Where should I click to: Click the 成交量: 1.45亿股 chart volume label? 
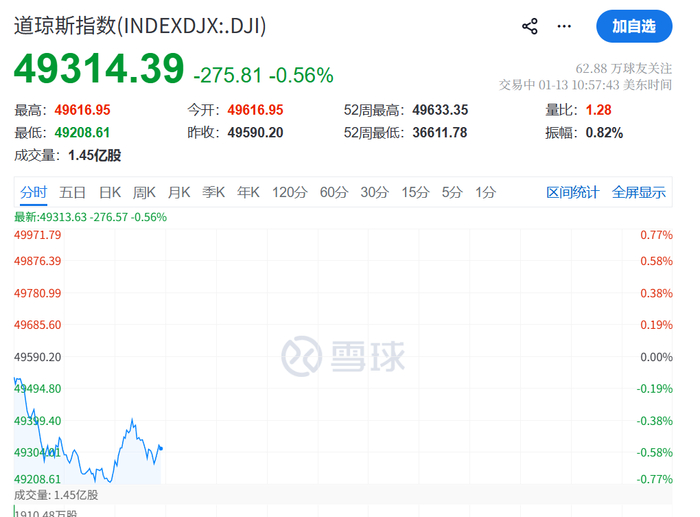click(x=56, y=495)
